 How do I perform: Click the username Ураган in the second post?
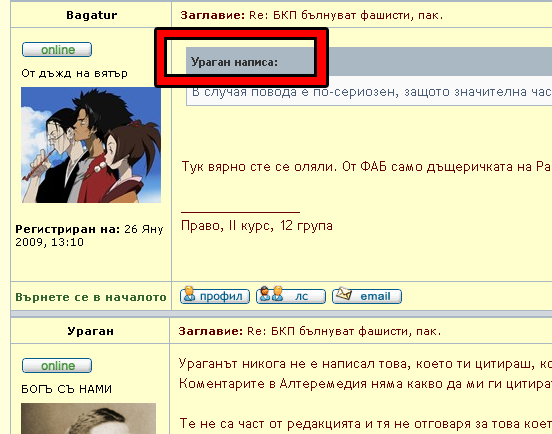[x=90, y=331]
